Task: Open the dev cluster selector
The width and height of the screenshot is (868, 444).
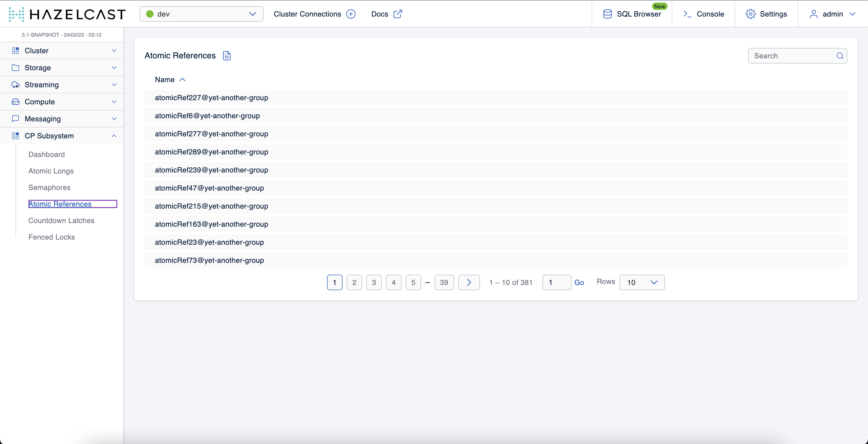Action: coord(201,14)
